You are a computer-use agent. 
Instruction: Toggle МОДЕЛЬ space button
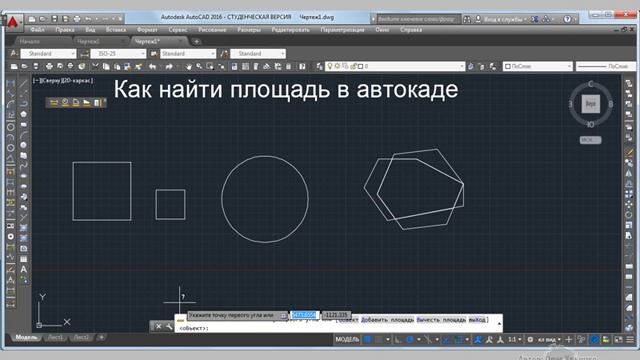pyautogui.click(x=347, y=340)
